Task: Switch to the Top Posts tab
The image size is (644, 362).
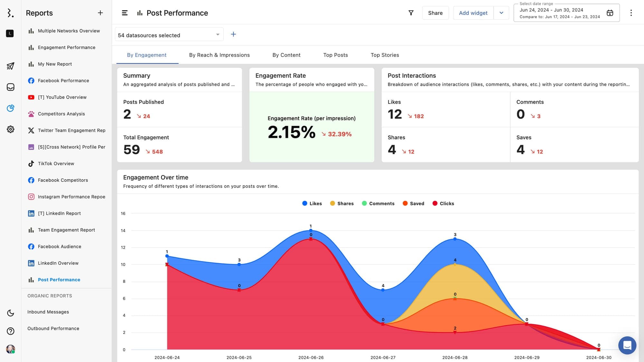Action: pos(335,55)
